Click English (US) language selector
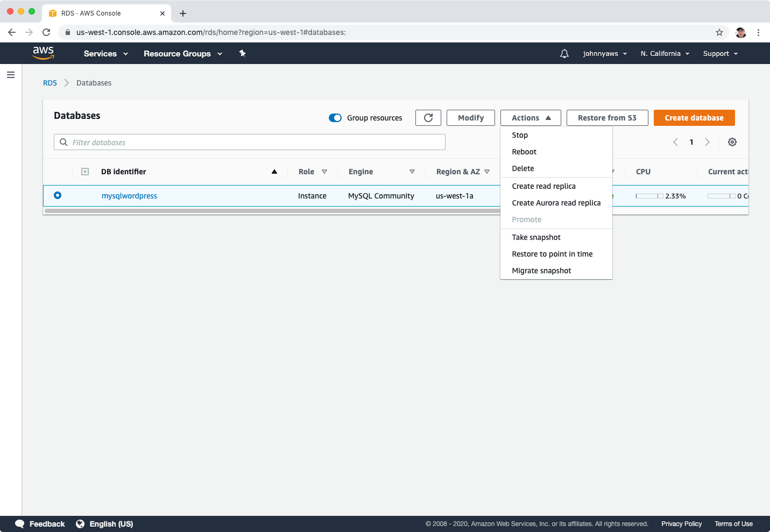The width and height of the screenshot is (770, 532). point(111,524)
